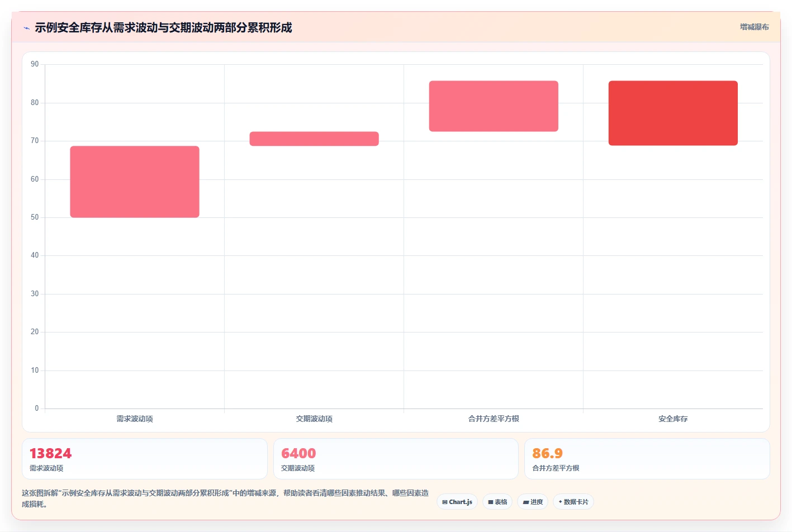Click the 86.9 stat value
The width and height of the screenshot is (792, 532).
click(x=547, y=453)
